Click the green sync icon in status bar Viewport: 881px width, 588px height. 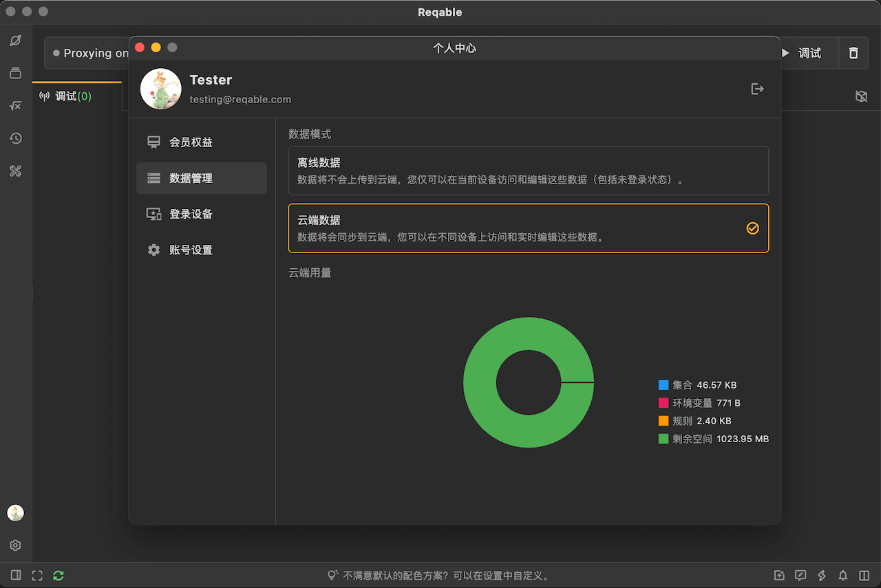59,576
